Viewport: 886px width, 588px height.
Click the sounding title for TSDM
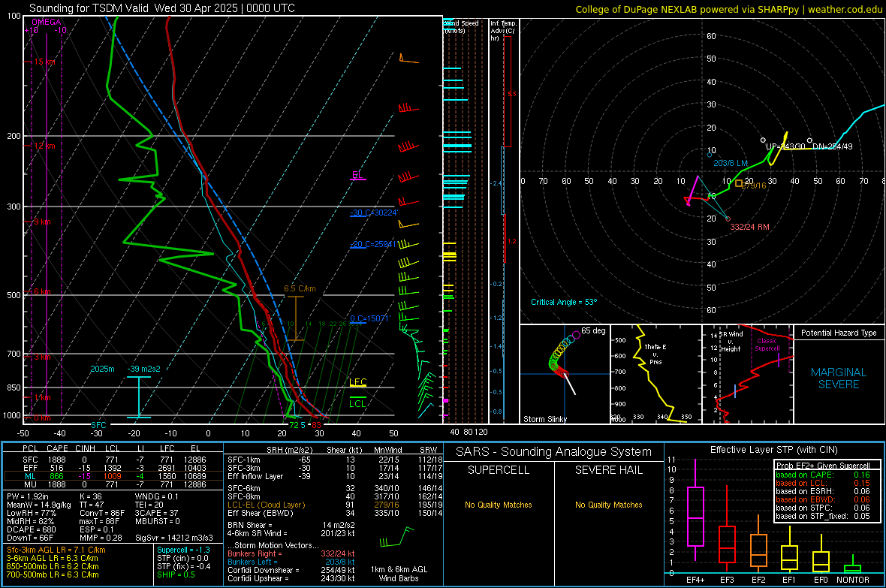point(161,8)
